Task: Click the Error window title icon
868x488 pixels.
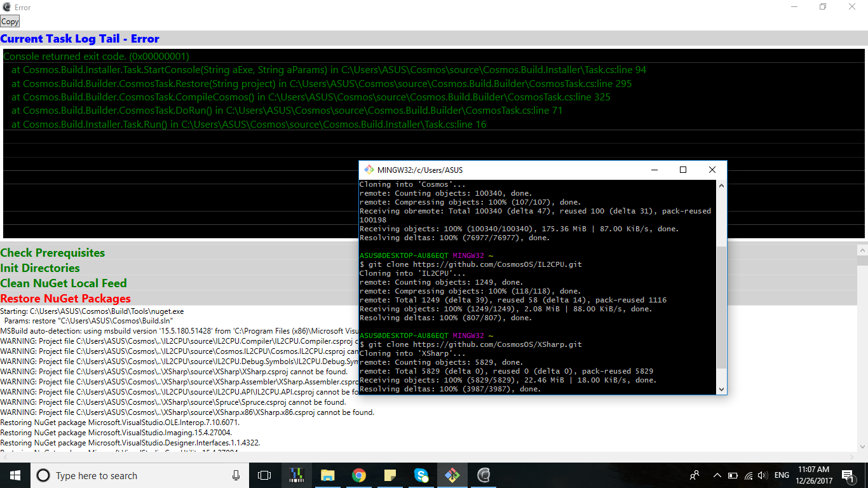Action: [x=6, y=7]
